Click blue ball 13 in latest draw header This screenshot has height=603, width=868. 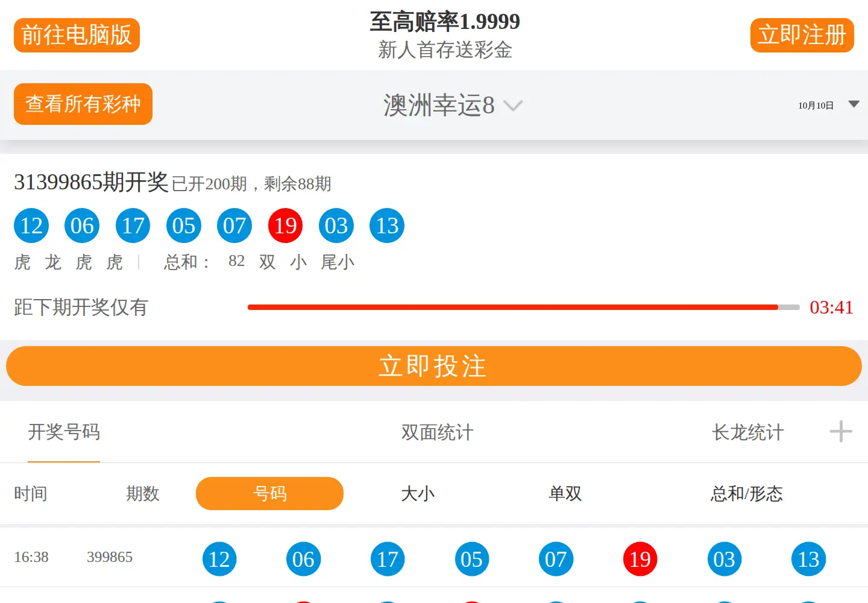387,226
